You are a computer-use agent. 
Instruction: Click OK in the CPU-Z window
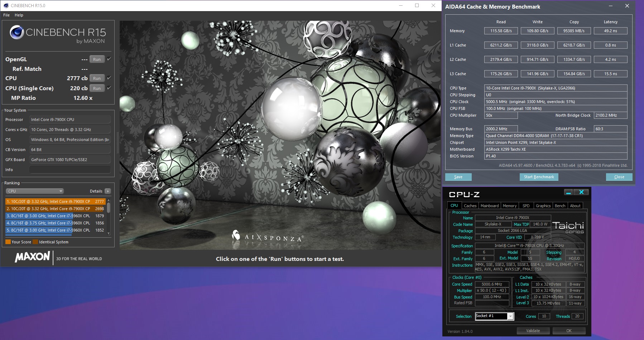tap(569, 331)
